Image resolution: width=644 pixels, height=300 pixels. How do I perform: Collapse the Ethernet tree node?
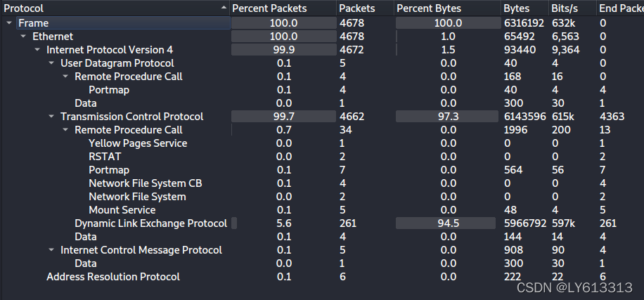point(23,37)
